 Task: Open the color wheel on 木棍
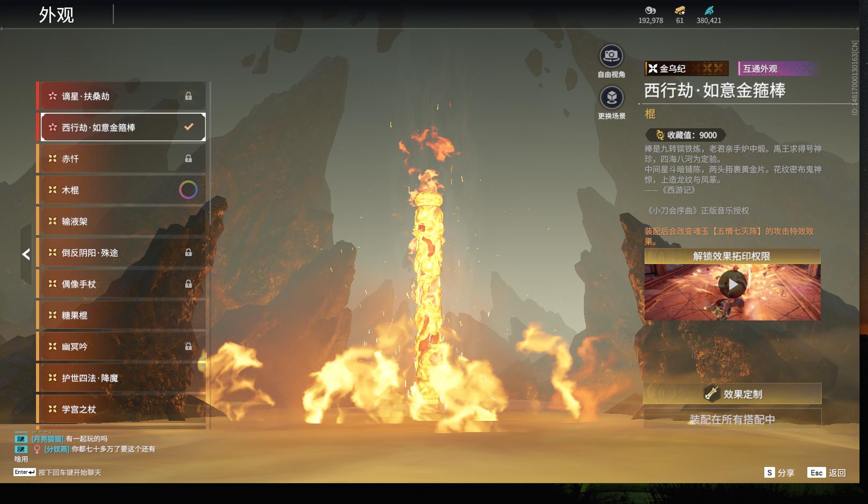188,190
